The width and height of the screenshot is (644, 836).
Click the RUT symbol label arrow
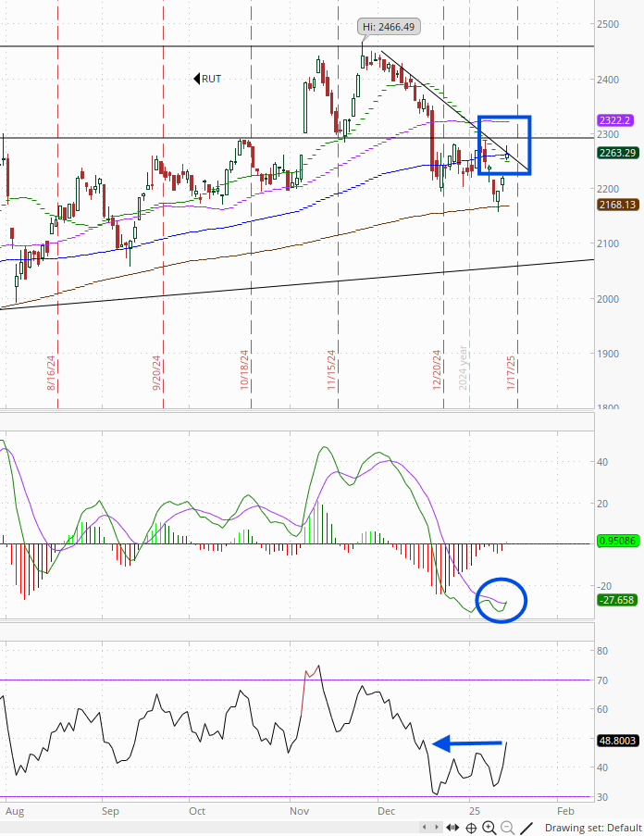point(196,79)
